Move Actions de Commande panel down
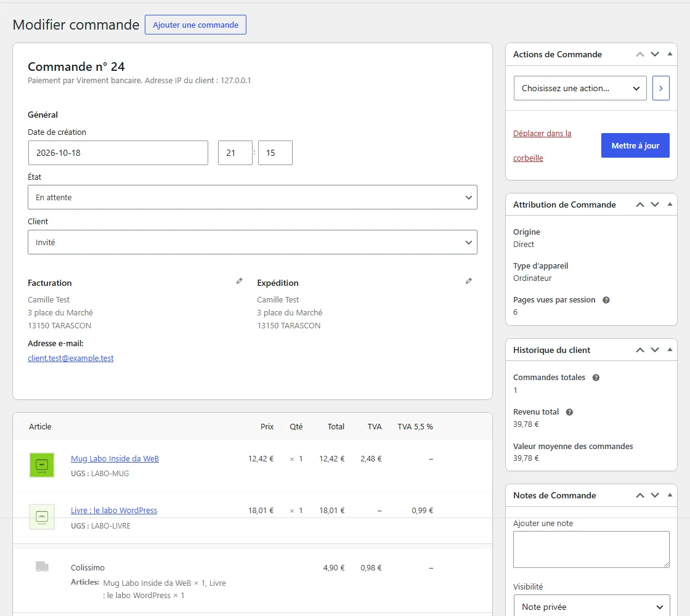 [655, 54]
